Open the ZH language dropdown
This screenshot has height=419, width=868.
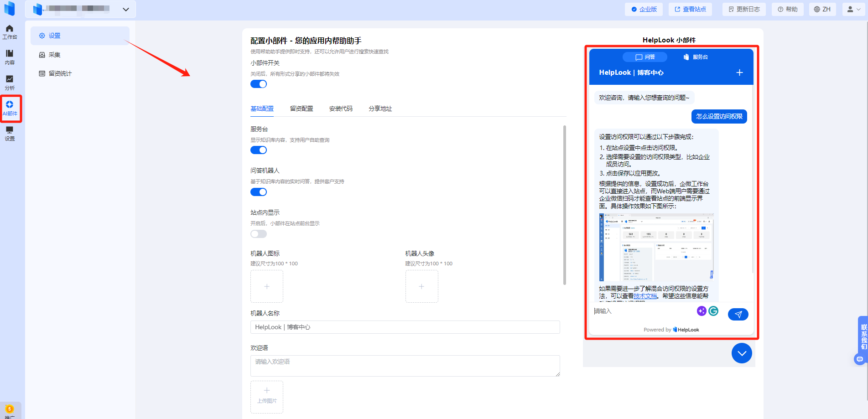point(822,9)
